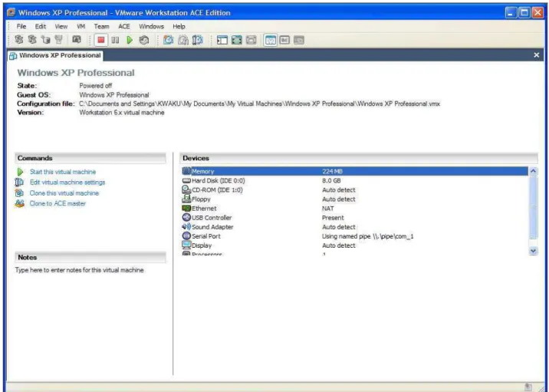Click the Serial Port device icon
The height and width of the screenshot is (392, 549).
coord(186,236)
